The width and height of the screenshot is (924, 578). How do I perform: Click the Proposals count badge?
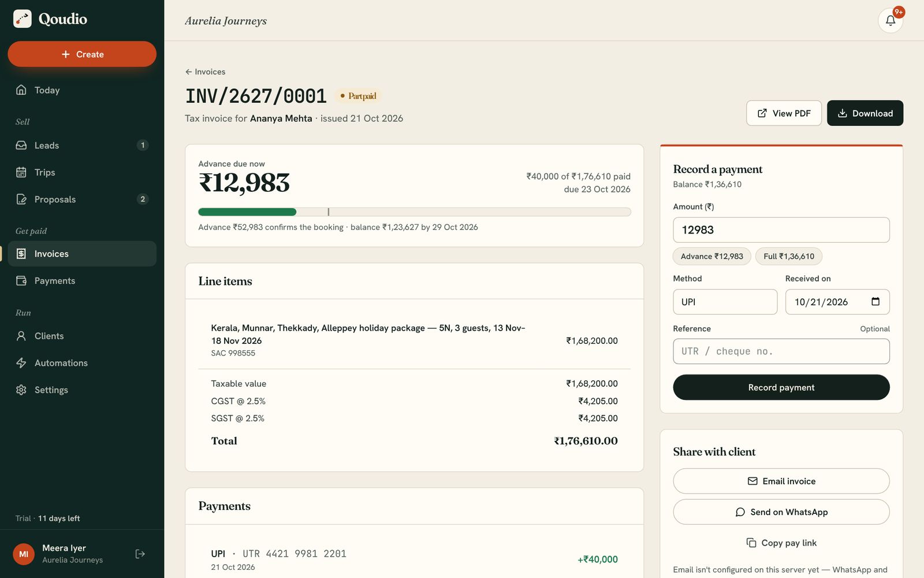[143, 199]
